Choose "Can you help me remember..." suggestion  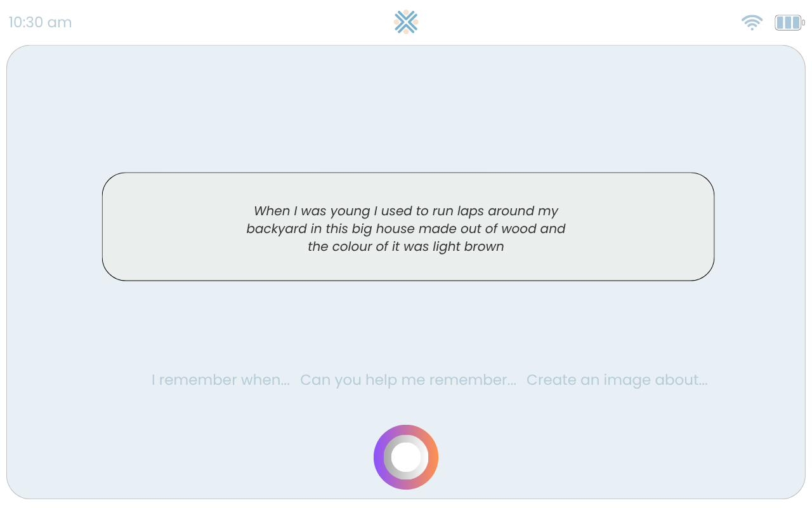tap(408, 380)
